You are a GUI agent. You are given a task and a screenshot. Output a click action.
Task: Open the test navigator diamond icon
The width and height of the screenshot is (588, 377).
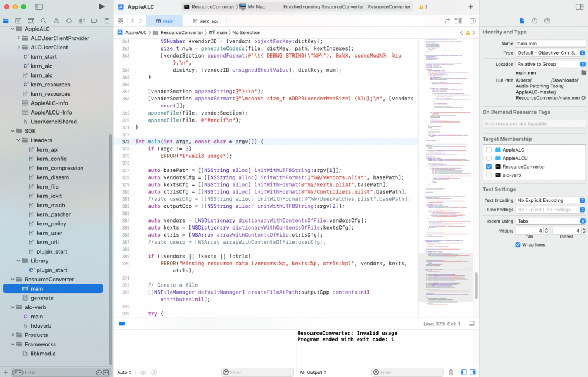pos(69,21)
